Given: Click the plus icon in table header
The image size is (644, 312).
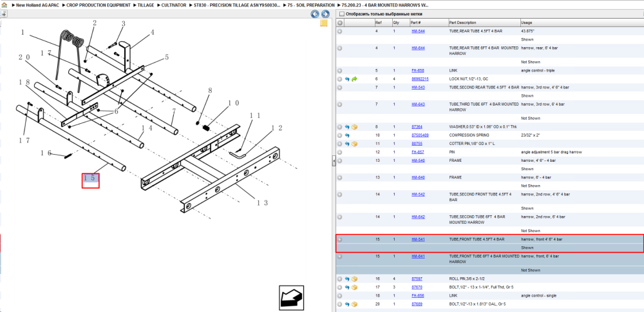Looking at the screenshot, I should (339, 23).
